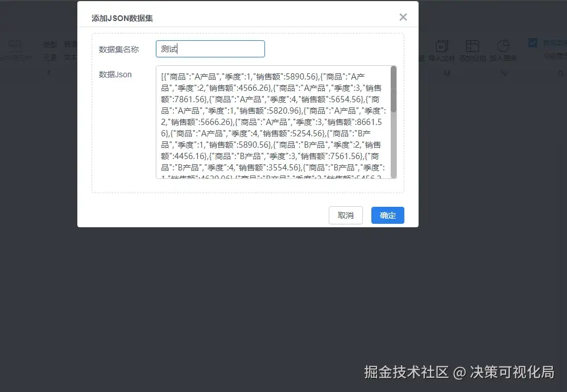Cancel the dialog via 取消 button
Viewport: 567px width, 392px height.
(345, 215)
